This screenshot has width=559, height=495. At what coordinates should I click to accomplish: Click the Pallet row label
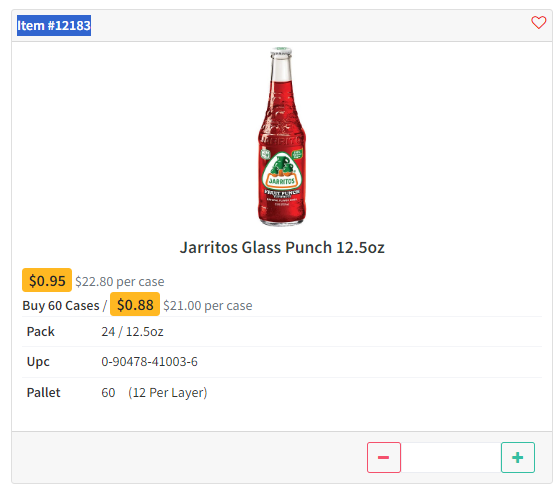(43, 393)
